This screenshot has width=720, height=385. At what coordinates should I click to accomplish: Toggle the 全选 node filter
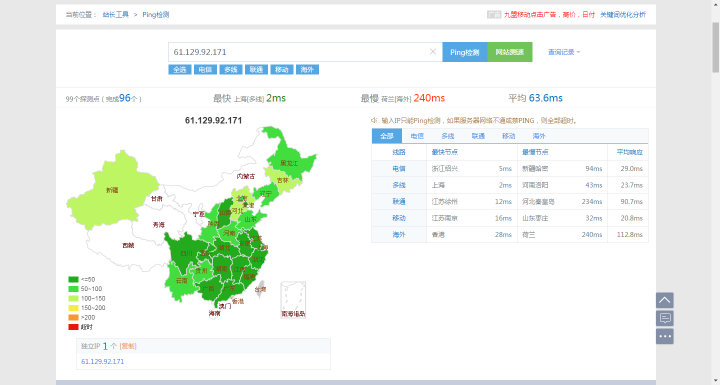[180, 69]
